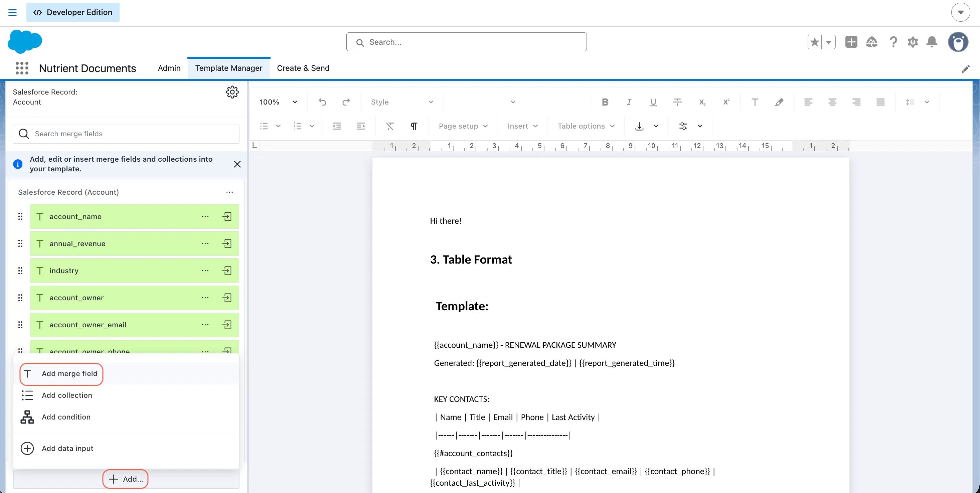Insert the industry merge field

tap(227, 271)
